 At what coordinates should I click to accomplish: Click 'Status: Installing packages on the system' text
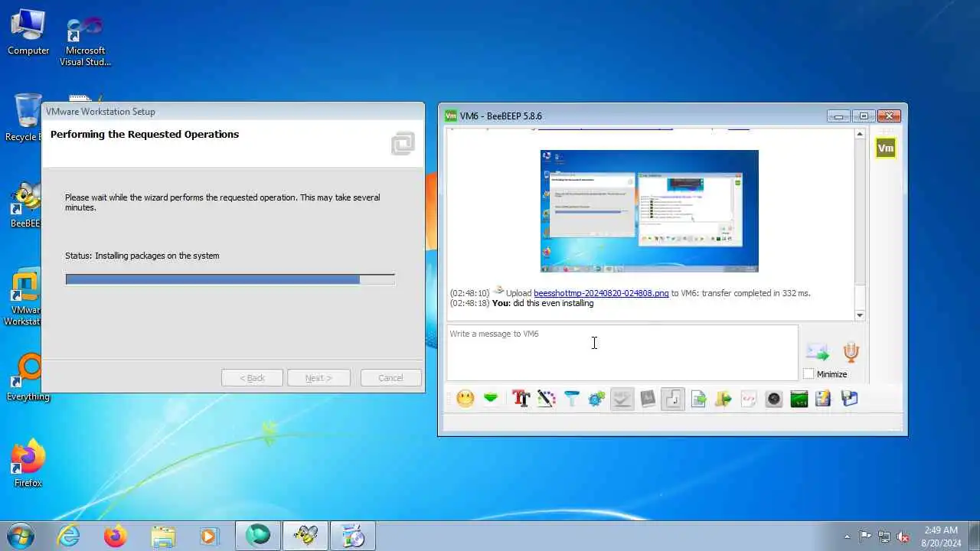pyautogui.click(x=142, y=256)
